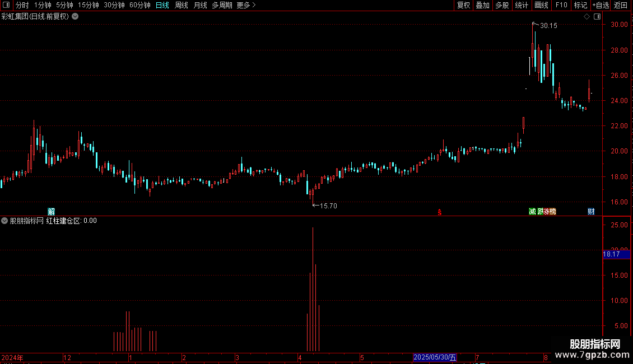
Task: Click the 30.00 price axis label
Action: tap(619, 25)
